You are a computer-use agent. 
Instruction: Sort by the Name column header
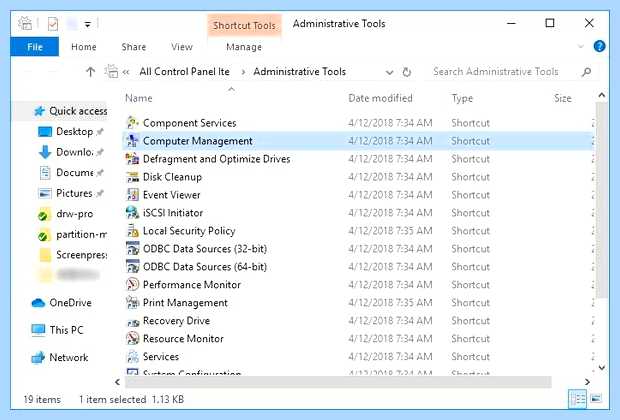(x=139, y=98)
